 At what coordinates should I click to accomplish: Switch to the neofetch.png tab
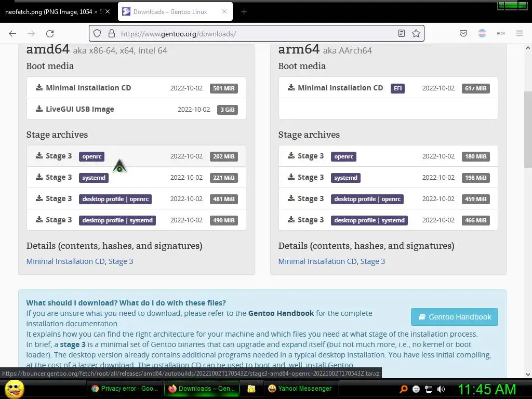pyautogui.click(x=57, y=12)
